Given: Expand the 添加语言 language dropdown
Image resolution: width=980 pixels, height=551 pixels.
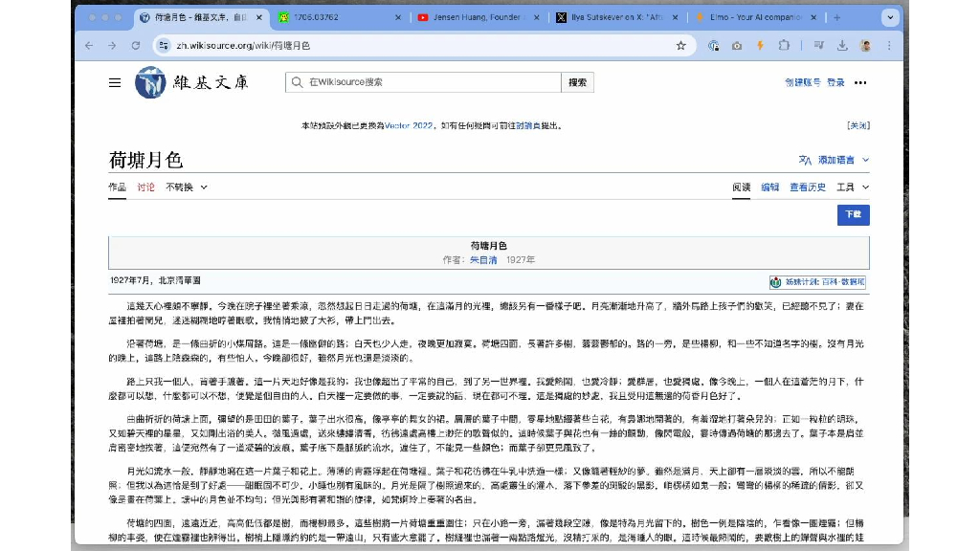Looking at the screenshot, I should coord(834,160).
